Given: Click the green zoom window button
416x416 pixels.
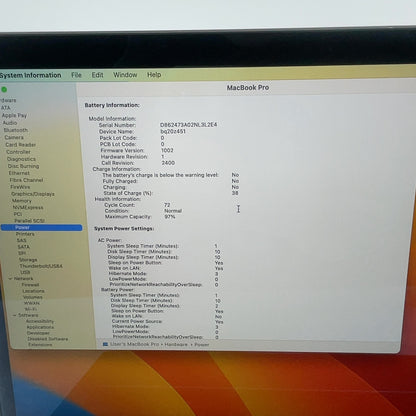Looking at the screenshot, I should 4,89.
